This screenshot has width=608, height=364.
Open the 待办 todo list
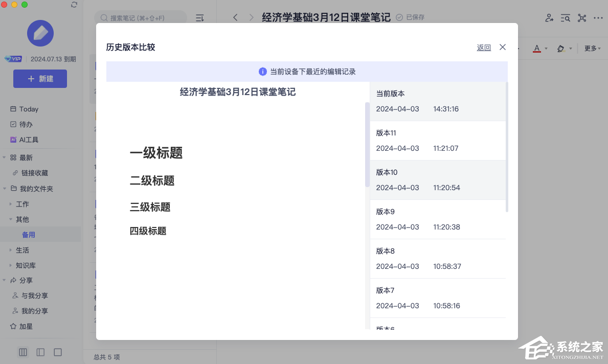coord(21,124)
